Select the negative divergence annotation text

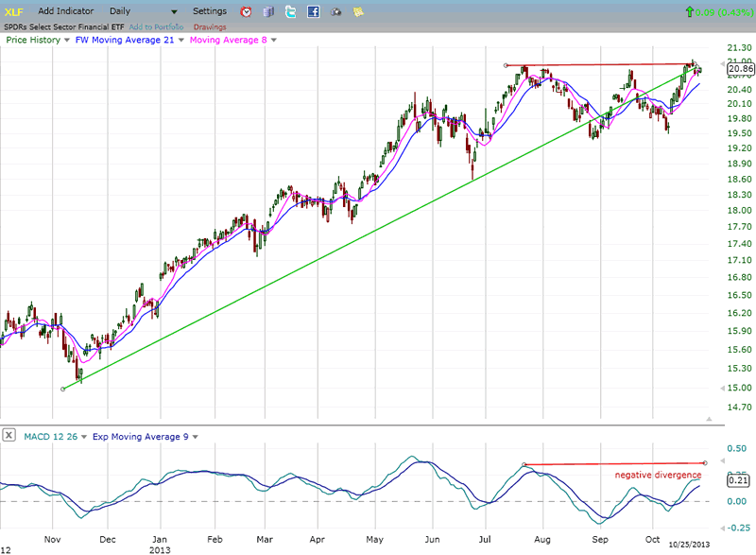(x=658, y=475)
